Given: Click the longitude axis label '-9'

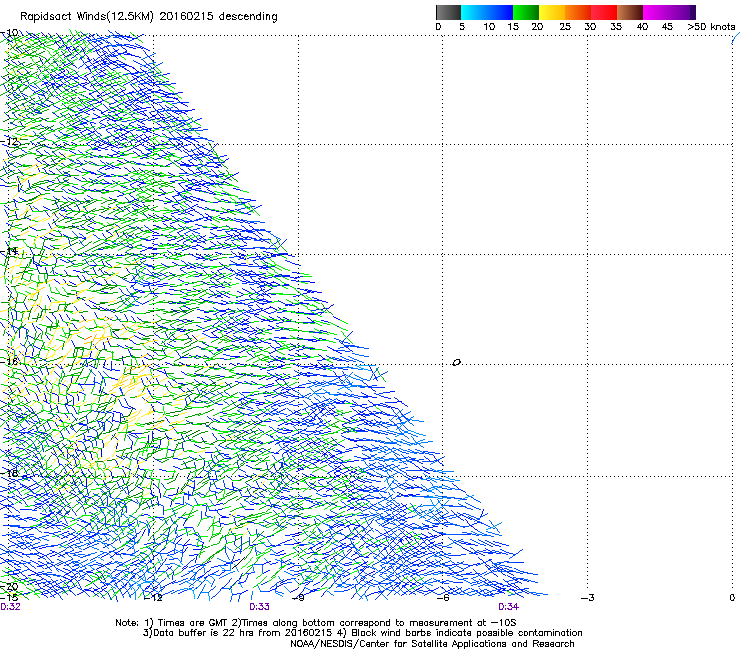Looking at the screenshot, I should (x=298, y=598).
